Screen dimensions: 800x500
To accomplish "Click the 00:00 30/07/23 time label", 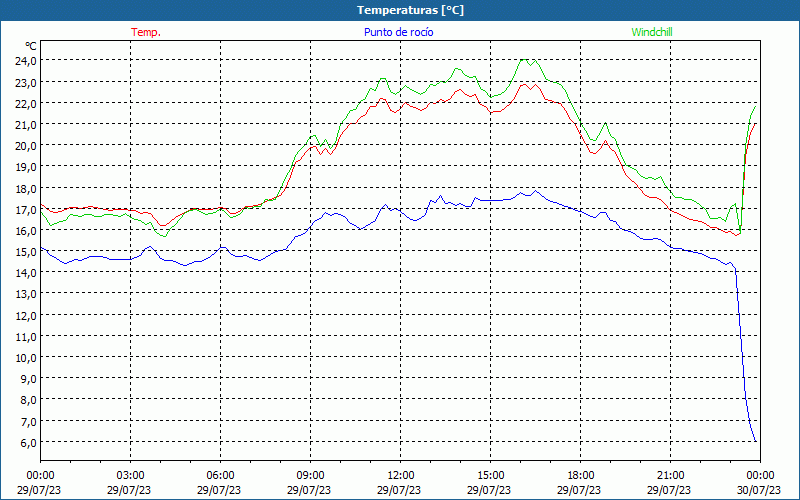I will pos(760,483).
